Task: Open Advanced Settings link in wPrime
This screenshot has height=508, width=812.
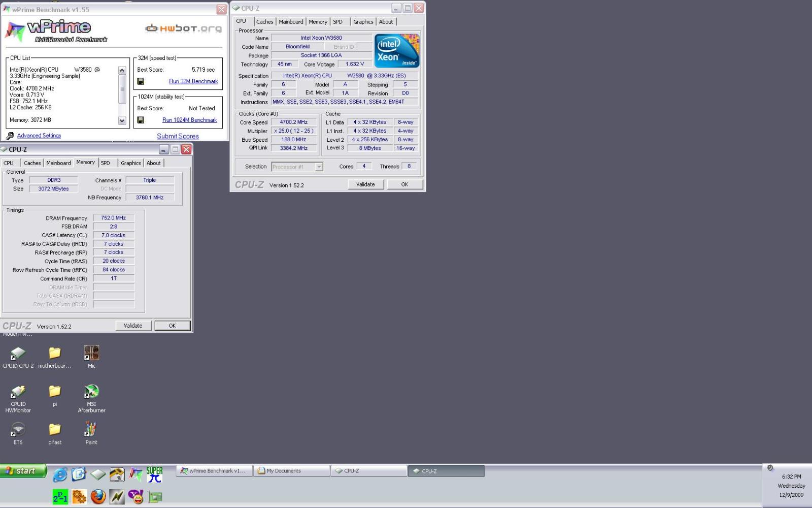Action: (x=39, y=136)
